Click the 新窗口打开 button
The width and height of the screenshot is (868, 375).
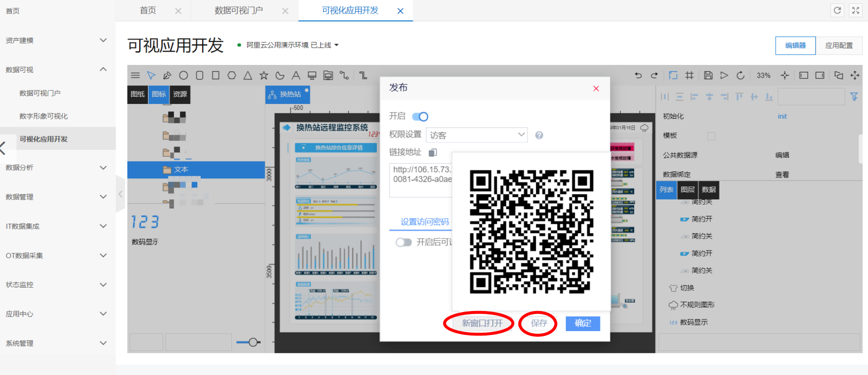pyautogui.click(x=482, y=323)
